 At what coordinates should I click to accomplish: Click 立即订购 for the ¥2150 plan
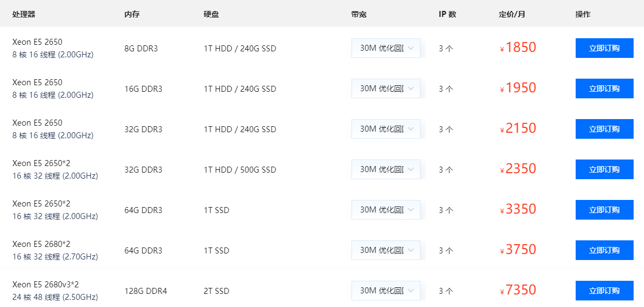click(604, 129)
